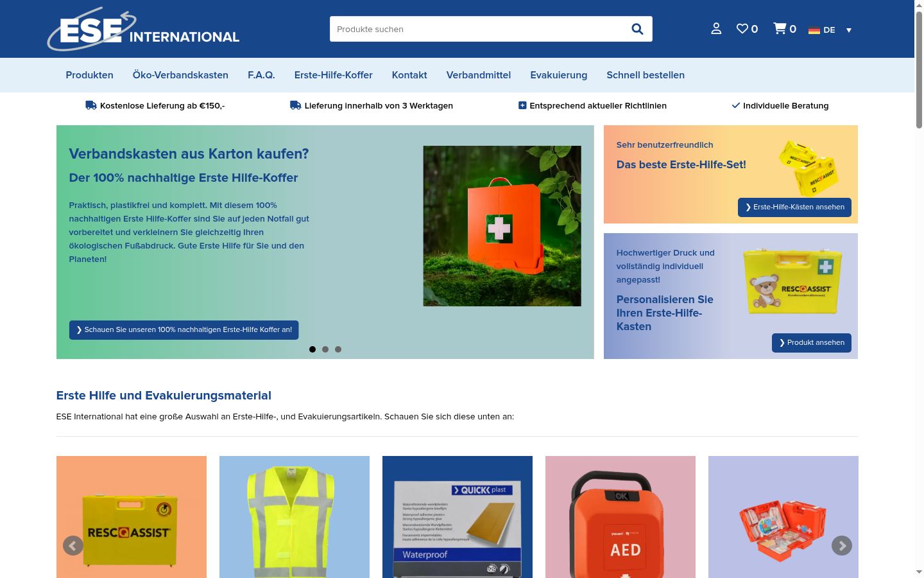Click the checkmark icon beside Individuelle Beratung
This screenshot has height=578, width=924.
[x=736, y=105]
